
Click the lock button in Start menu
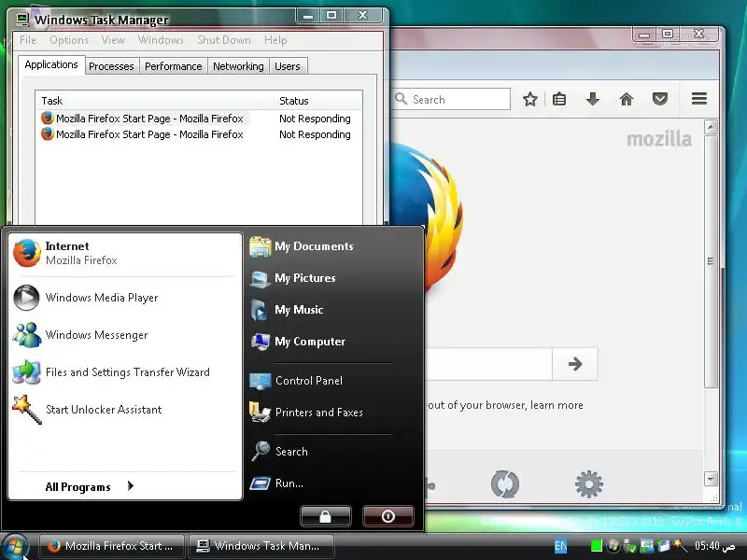(x=325, y=516)
